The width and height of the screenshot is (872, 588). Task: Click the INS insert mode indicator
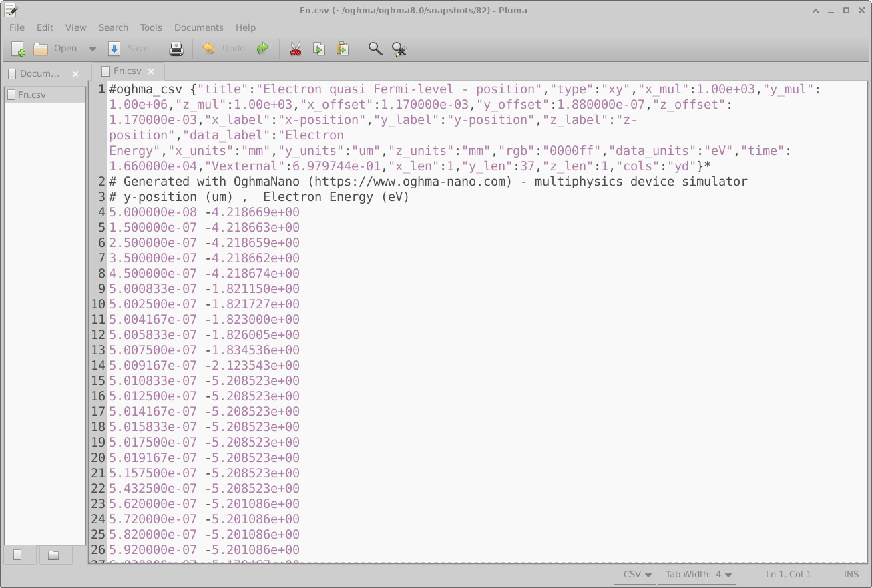tap(851, 574)
